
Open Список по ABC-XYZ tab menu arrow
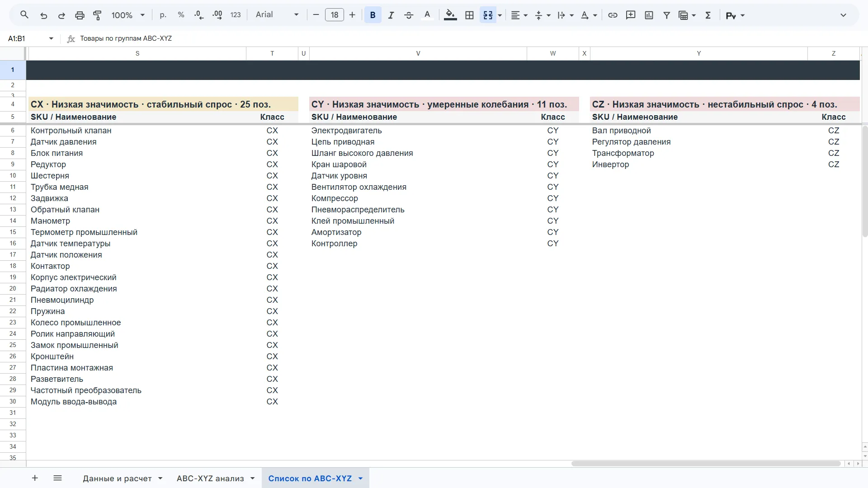point(360,479)
